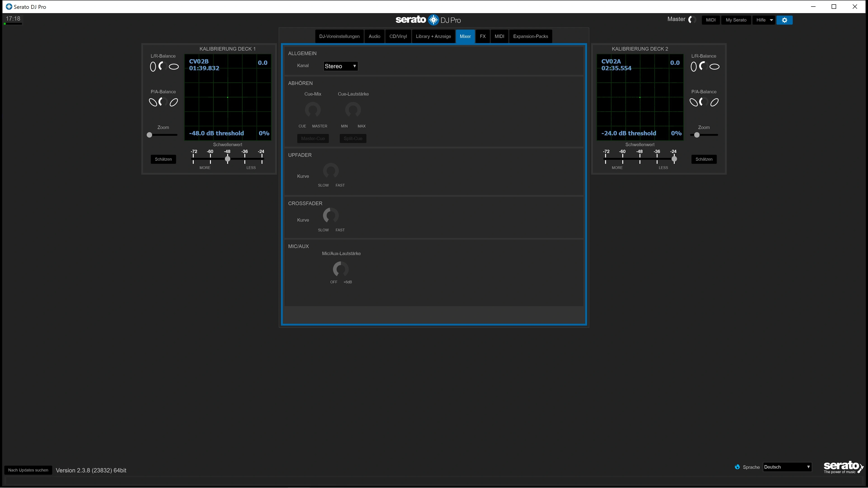
Task: Click the Cue-Lautstärke knob
Action: [353, 110]
